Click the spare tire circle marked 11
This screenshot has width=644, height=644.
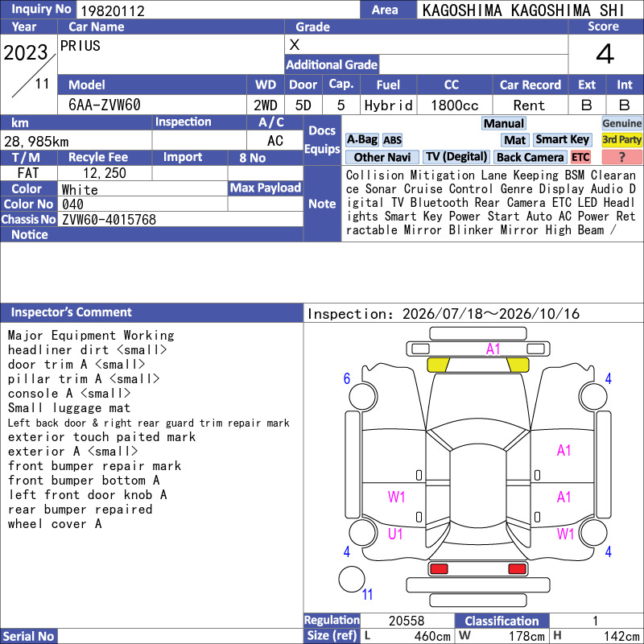(x=352, y=579)
